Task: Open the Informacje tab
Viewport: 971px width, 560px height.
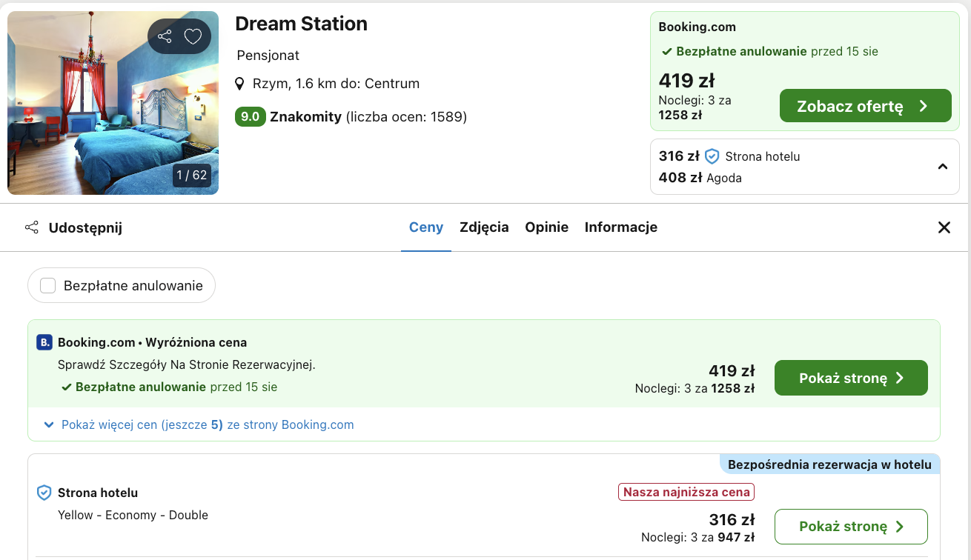Action: click(x=621, y=227)
